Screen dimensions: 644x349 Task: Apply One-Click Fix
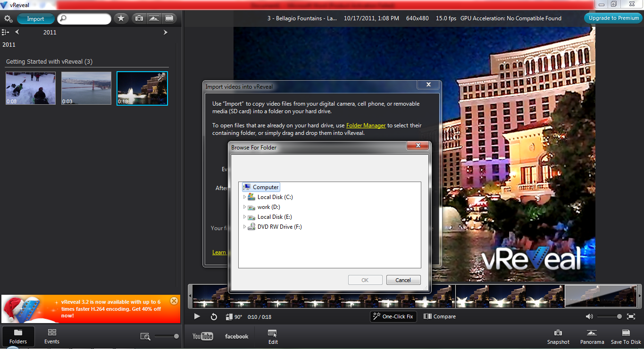point(393,316)
